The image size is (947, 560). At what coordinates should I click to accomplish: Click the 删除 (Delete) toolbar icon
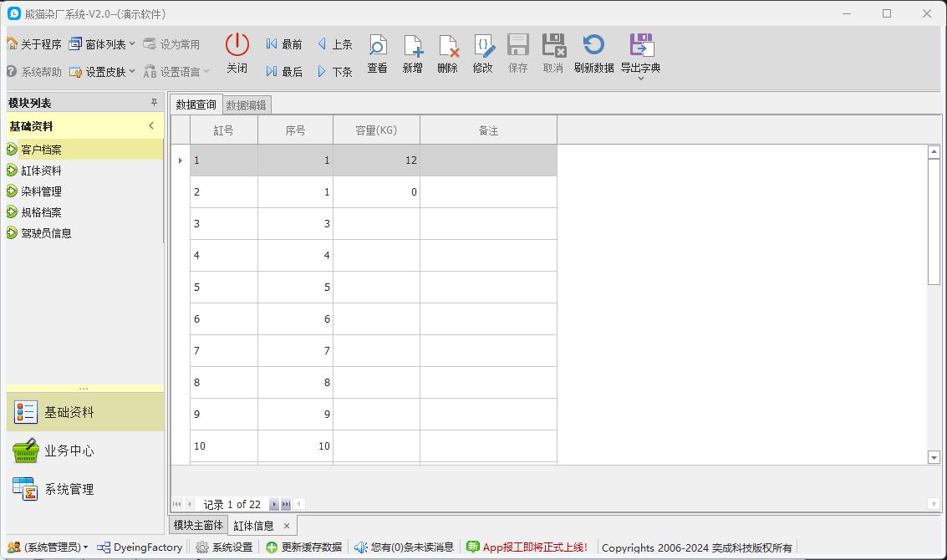pos(447,48)
